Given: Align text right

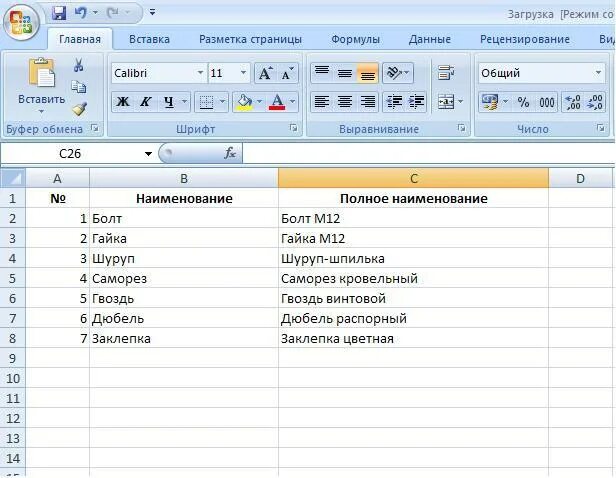Looking at the screenshot, I should pos(368,102).
